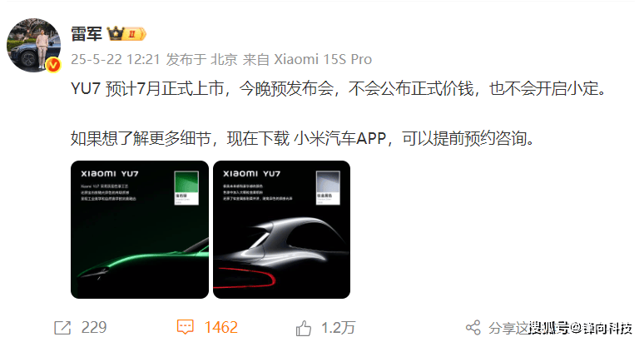Click the 25-5-22 12:21 timestamp
This screenshot has width=644, height=342.
tap(116, 60)
